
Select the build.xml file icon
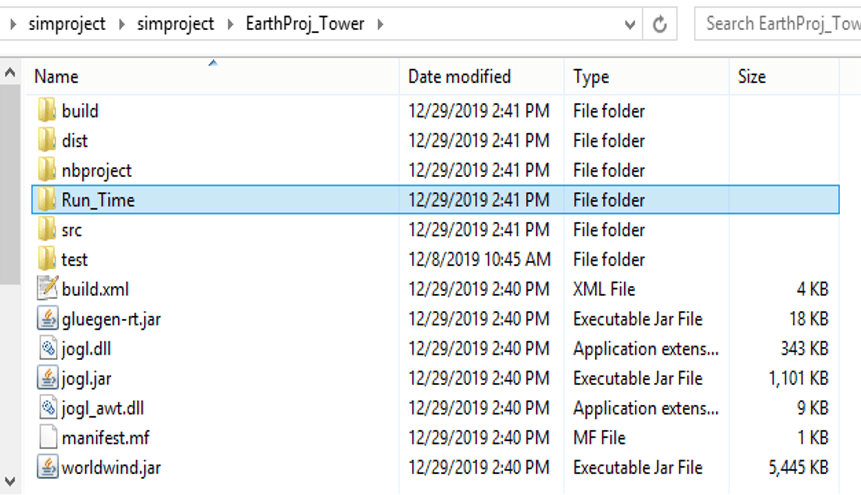click(x=47, y=289)
